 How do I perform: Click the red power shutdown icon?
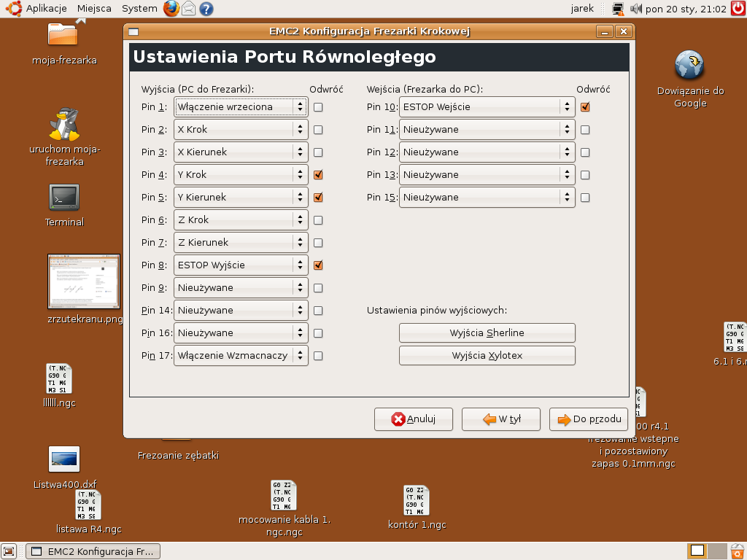pos(738,9)
